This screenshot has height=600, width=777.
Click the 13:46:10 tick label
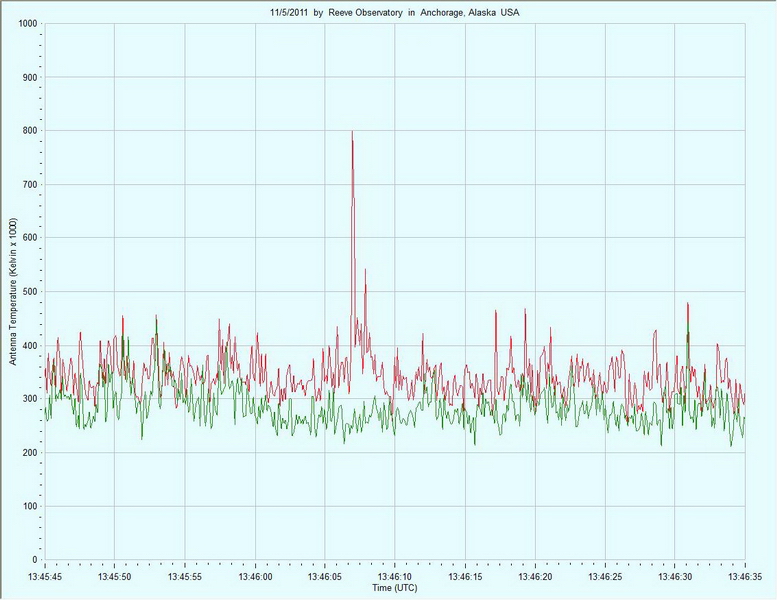click(x=395, y=577)
